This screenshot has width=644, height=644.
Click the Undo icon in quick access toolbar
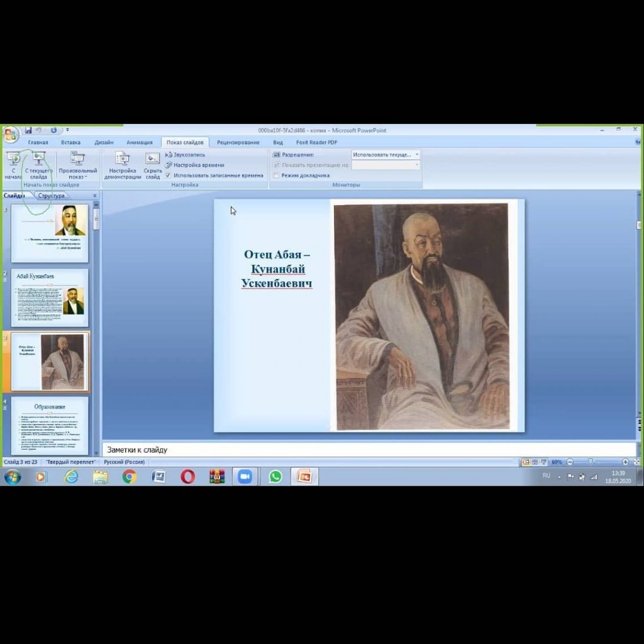coord(40,130)
